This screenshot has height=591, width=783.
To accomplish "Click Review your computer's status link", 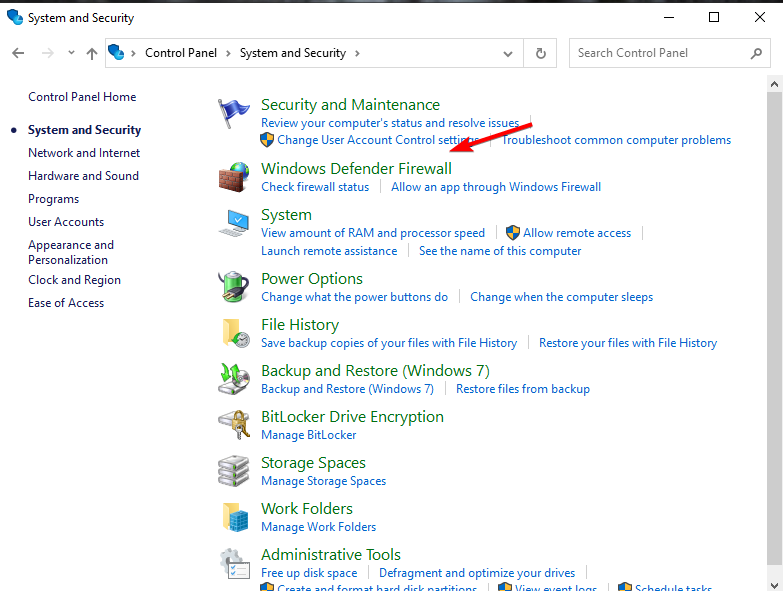I will click(x=390, y=123).
